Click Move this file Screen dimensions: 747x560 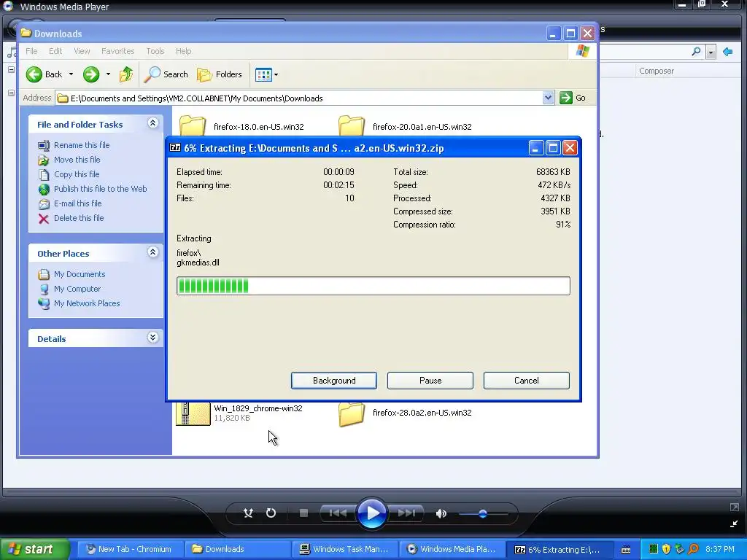tap(77, 160)
